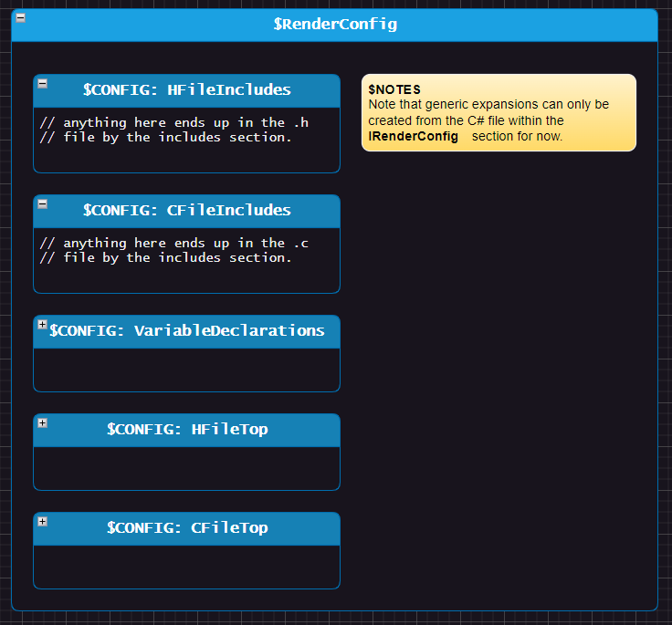The height and width of the screenshot is (625, 672).
Task: Select the $CONFIG: CFileIncludes header
Action: [187, 211]
